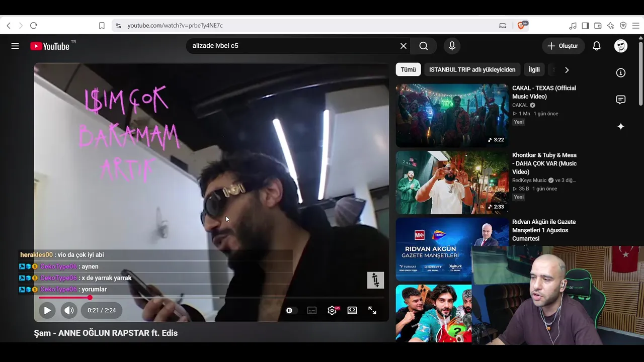This screenshot has width=644, height=362.
Task: Open the browser main menu
Action: pyautogui.click(x=636, y=26)
